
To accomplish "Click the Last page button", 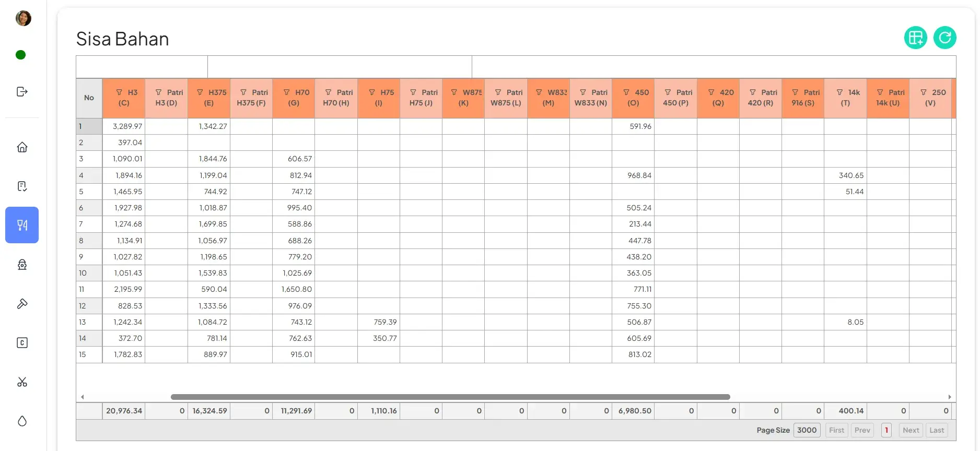I will point(937,430).
